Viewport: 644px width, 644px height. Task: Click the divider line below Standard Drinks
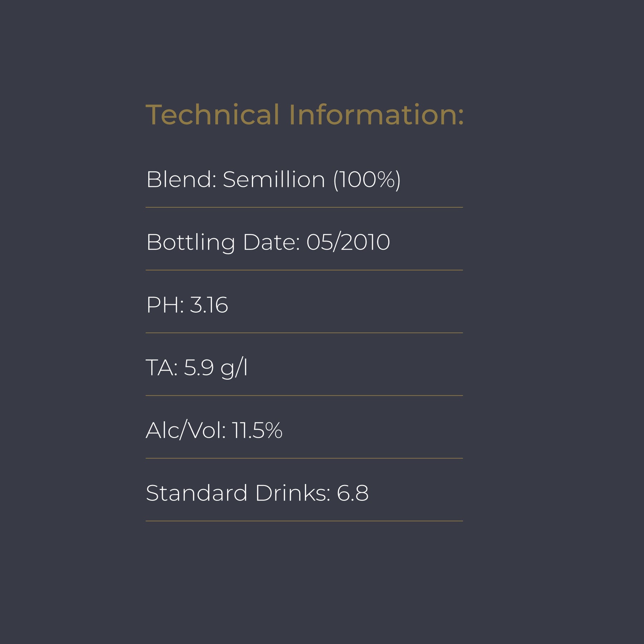click(x=304, y=521)
